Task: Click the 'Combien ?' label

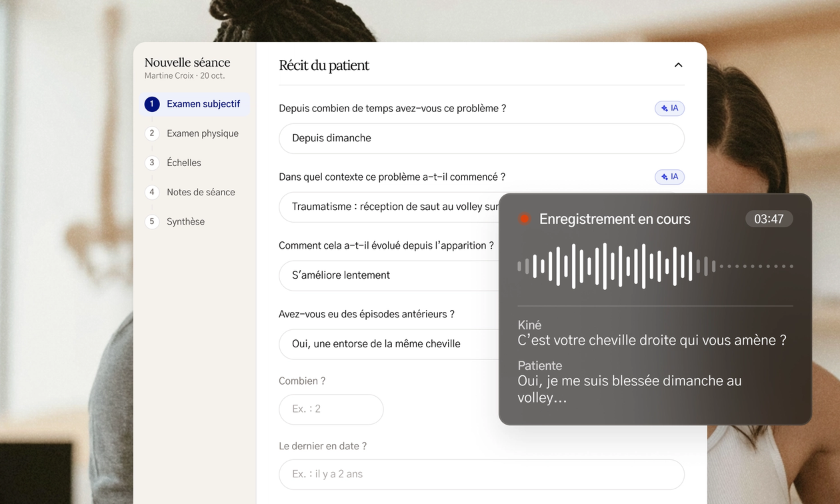Action: 302,381
